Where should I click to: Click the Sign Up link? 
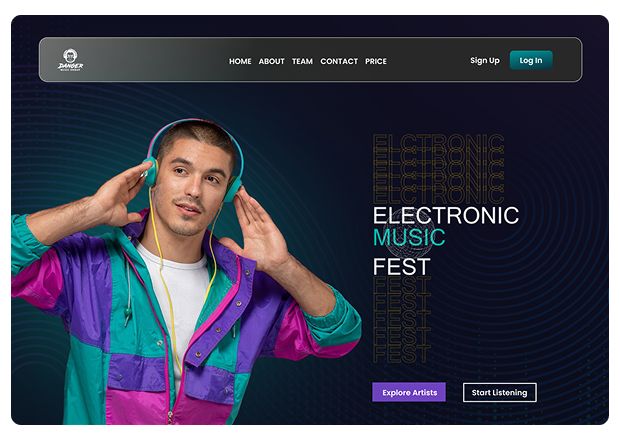[485, 61]
